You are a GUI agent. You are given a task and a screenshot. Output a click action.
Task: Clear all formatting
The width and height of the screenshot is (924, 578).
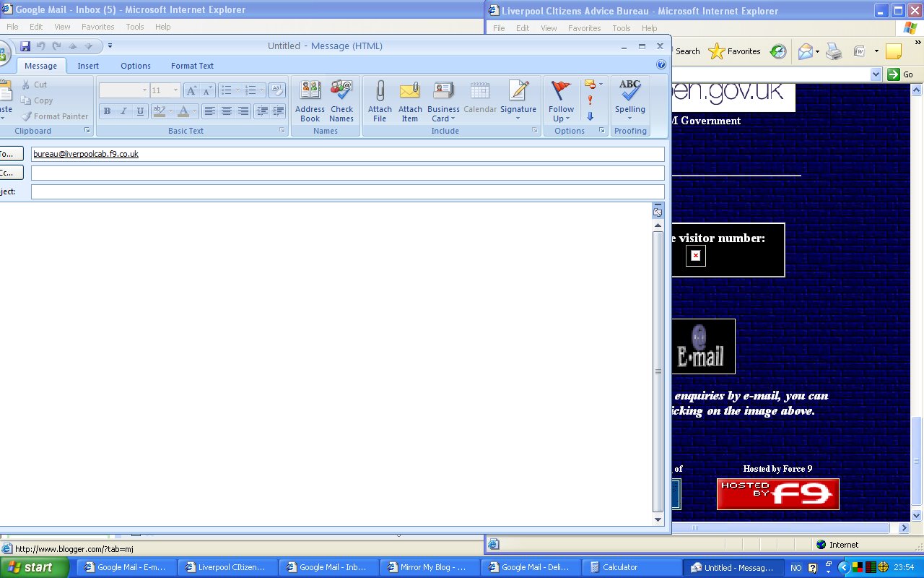[277, 90]
